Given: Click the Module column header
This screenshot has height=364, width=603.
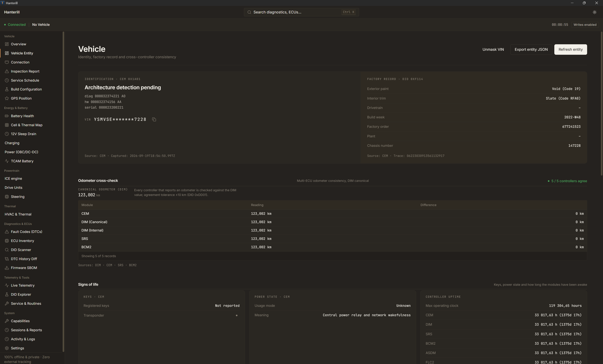Looking at the screenshot, I should coord(87,205).
